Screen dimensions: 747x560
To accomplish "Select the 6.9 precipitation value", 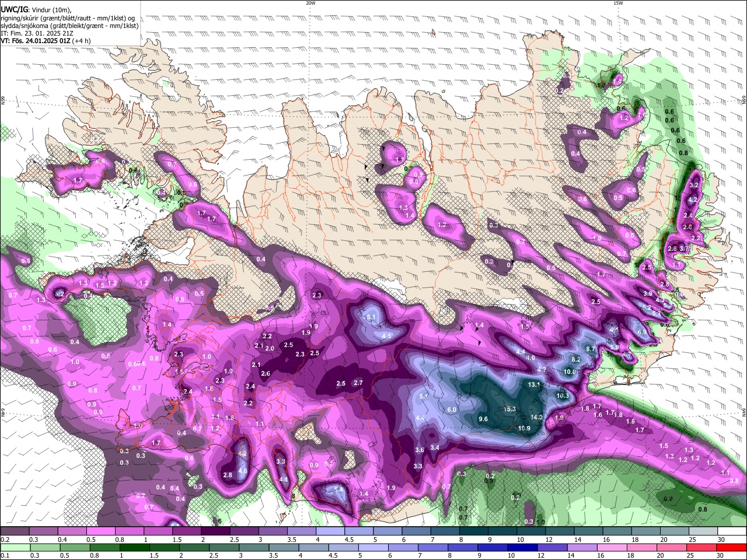I will point(641,332).
